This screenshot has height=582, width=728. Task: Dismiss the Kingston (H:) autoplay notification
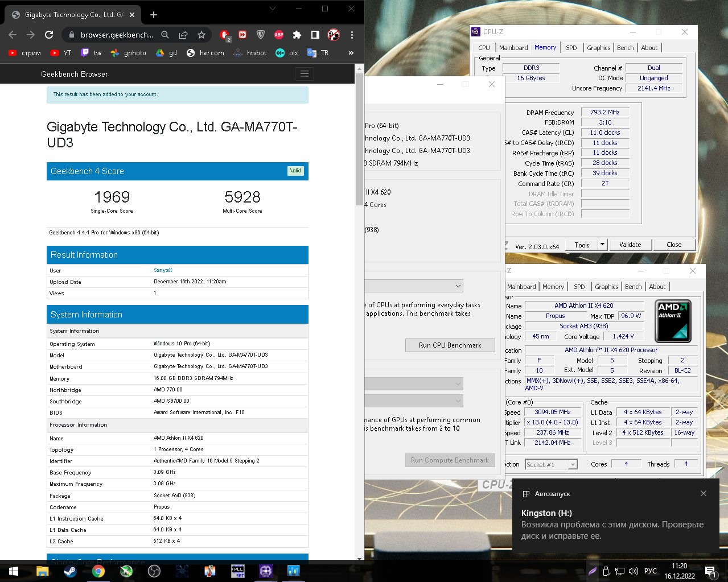tap(704, 493)
